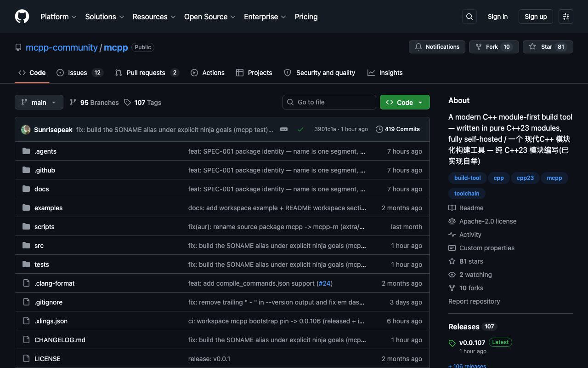Click the file icon for .clang-format

(x=26, y=283)
